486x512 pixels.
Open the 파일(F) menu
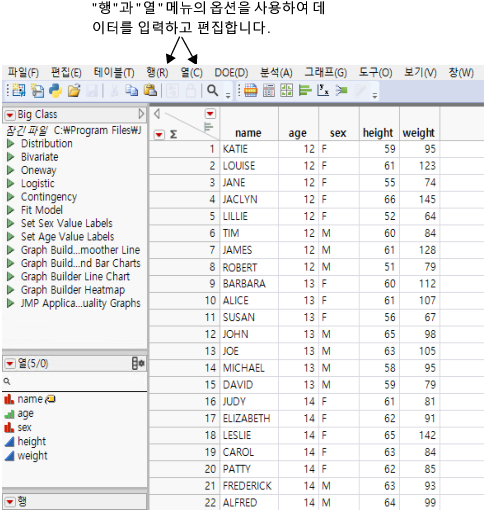click(23, 72)
